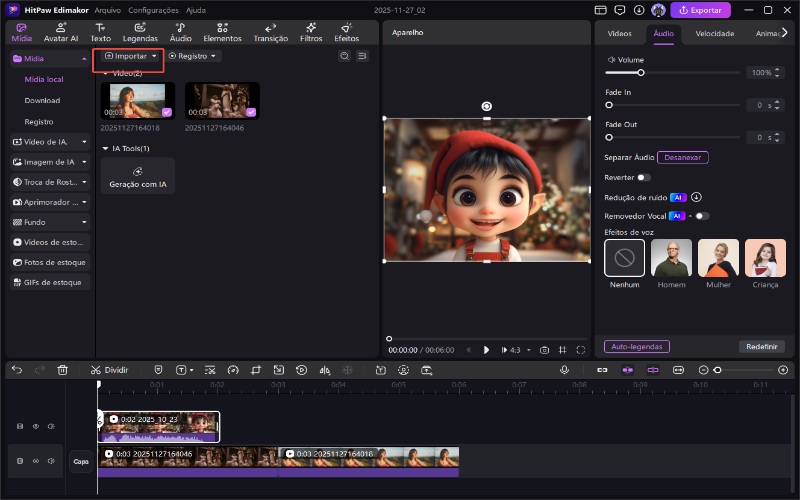The height and width of the screenshot is (500, 800).
Task: Delete selected clip with the trash icon
Action: (x=62, y=370)
